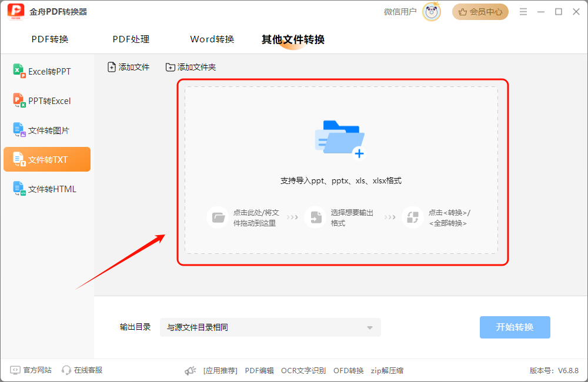Viewport: 588px width, 382px height.
Task: Click the 添加文件 button
Action: [128, 67]
